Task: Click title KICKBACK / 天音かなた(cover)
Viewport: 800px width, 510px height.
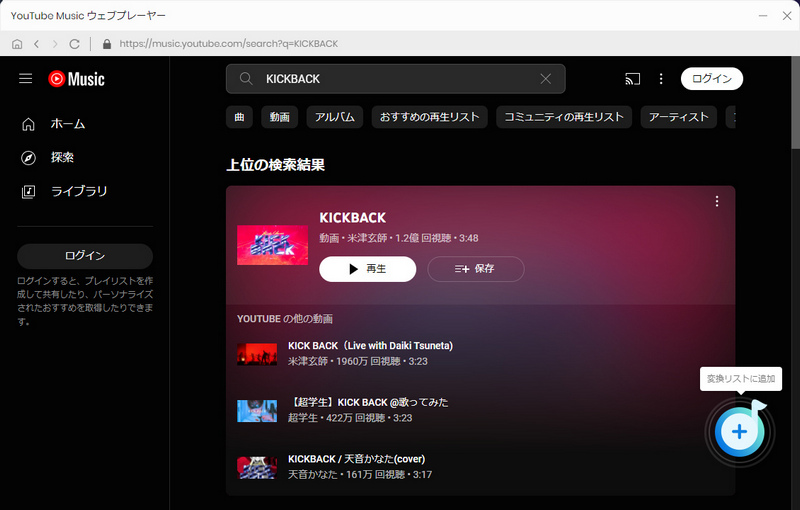Action: click(357, 459)
